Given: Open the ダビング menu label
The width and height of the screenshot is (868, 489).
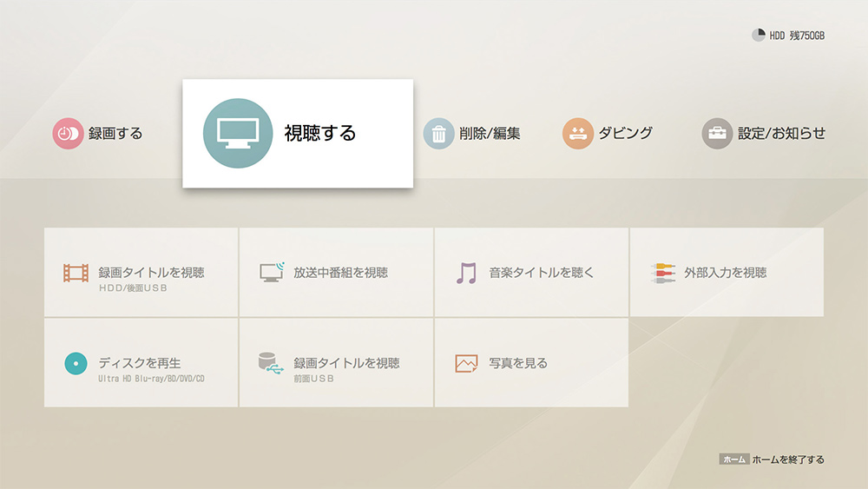Looking at the screenshot, I should (x=625, y=134).
